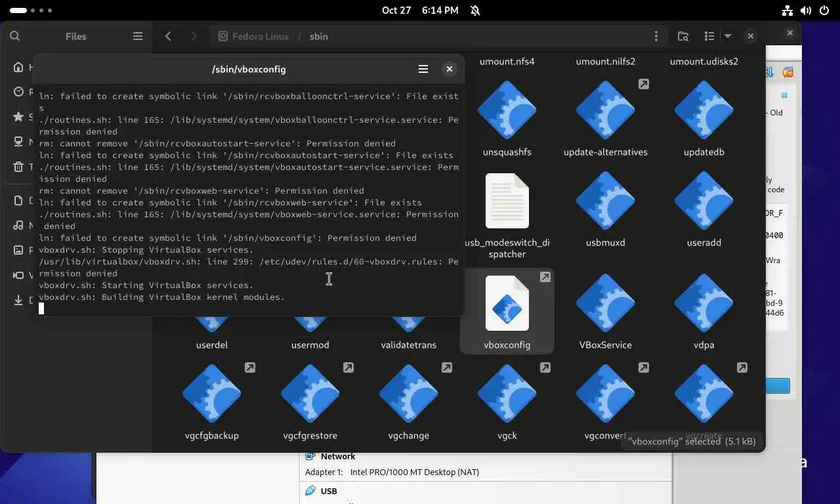
Task: Select the usb_modeswitch_dispatcher script file
Action: [x=507, y=201]
